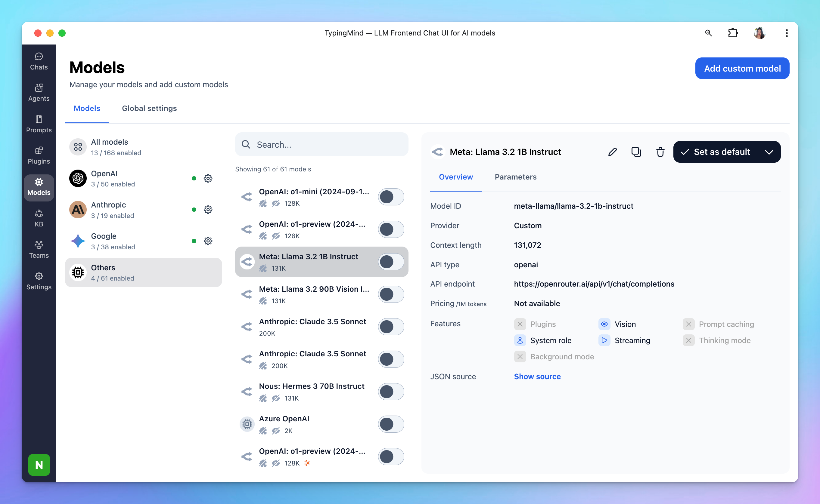
Task: Open the Agents sidebar section
Action: tap(39, 92)
